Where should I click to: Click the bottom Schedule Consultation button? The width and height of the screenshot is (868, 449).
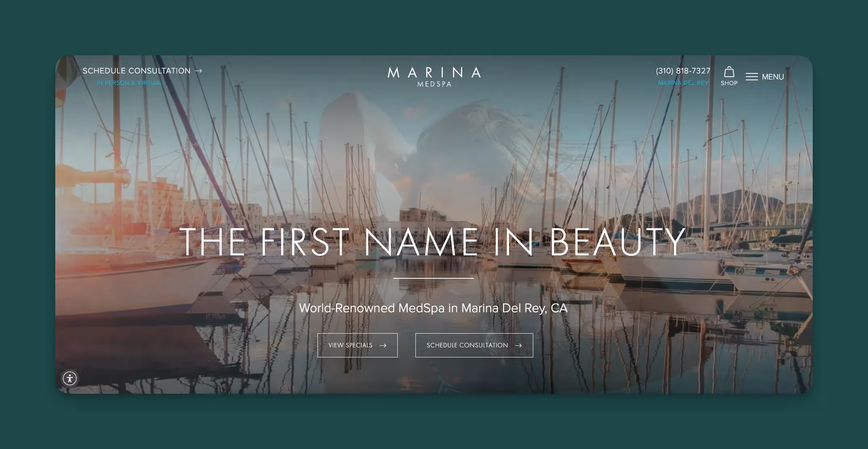pos(474,345)
